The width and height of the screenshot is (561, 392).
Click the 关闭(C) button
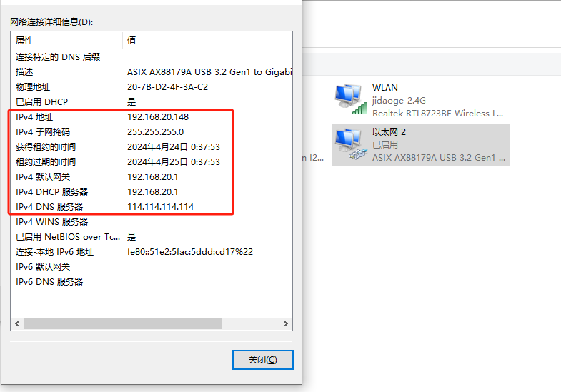click(x=262, y=359)
